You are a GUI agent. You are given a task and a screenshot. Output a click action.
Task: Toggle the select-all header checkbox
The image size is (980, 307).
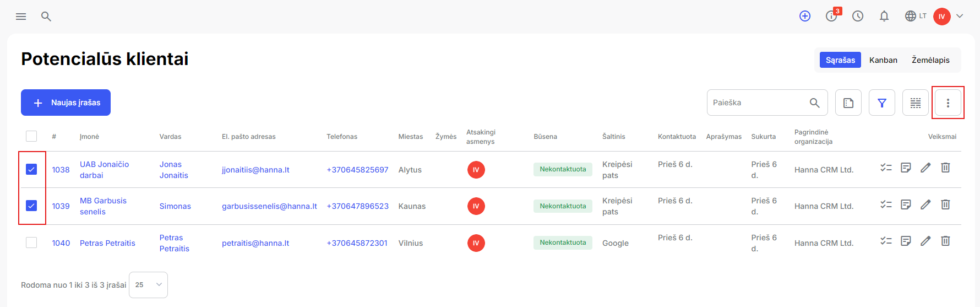pyautogui.click(x=31, y=136)
